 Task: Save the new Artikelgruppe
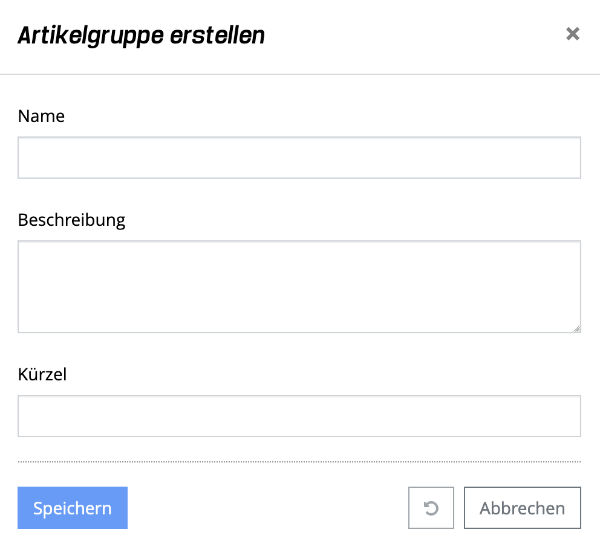[x=73, y=508]
